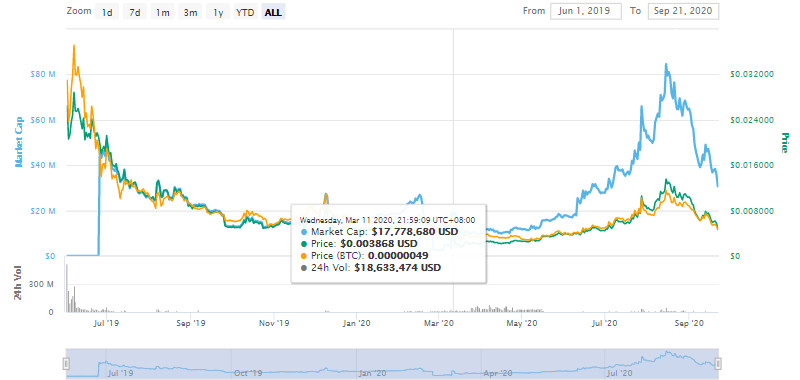Click the $20 M market cap axis label

[x=43, y=211]
